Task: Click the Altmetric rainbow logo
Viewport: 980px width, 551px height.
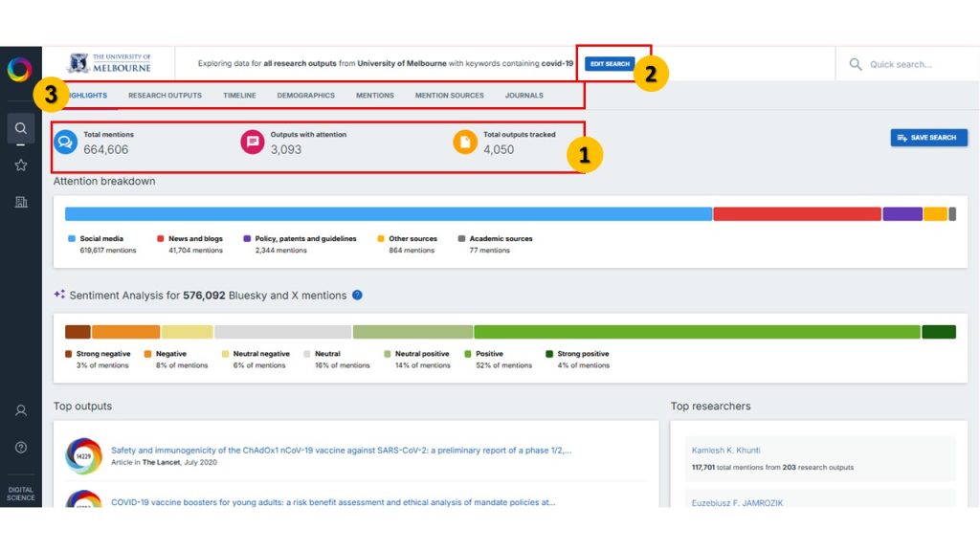Action: point(19,69)
